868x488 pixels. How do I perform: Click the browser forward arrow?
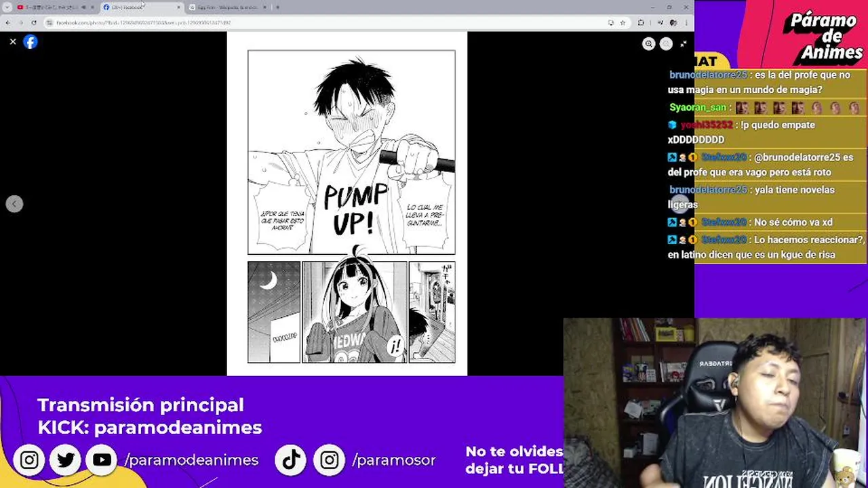pyautogui.click(x=20, y=22)
